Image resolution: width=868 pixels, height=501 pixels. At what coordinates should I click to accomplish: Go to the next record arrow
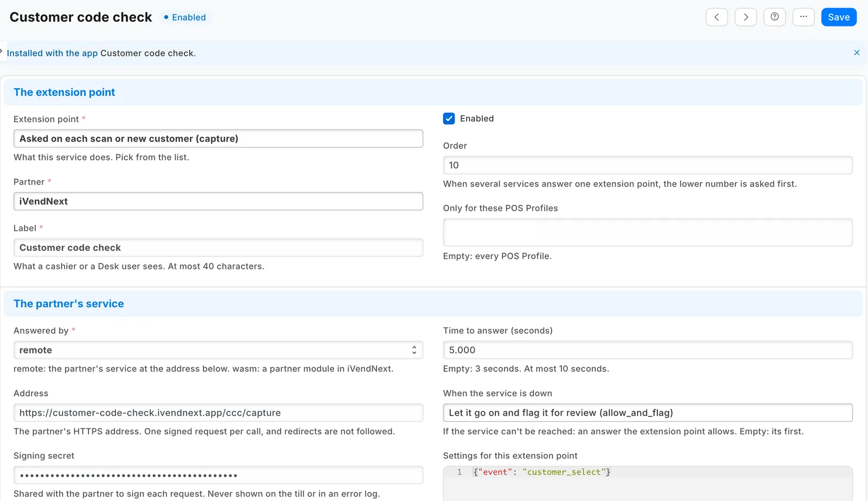(745, 17)
